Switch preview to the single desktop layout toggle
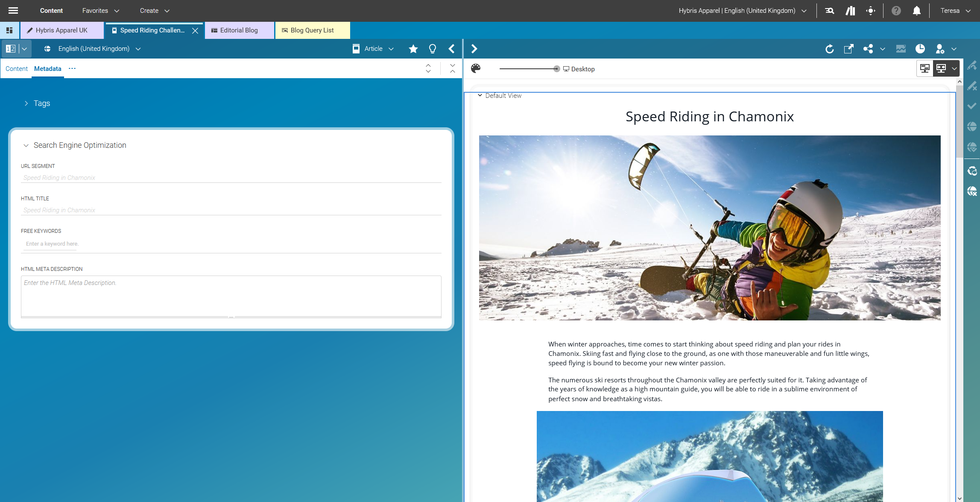The height and width of the screenshot is (502, 980). 924,68
